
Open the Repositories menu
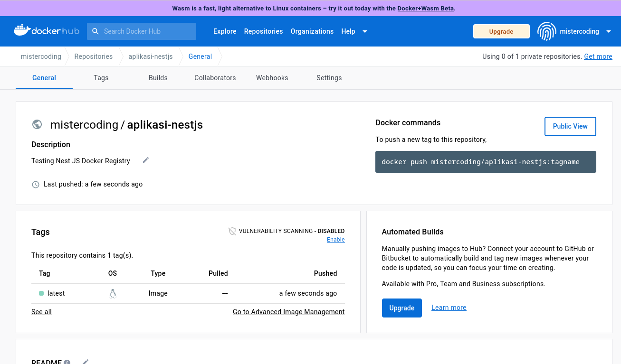click(263, 31)
